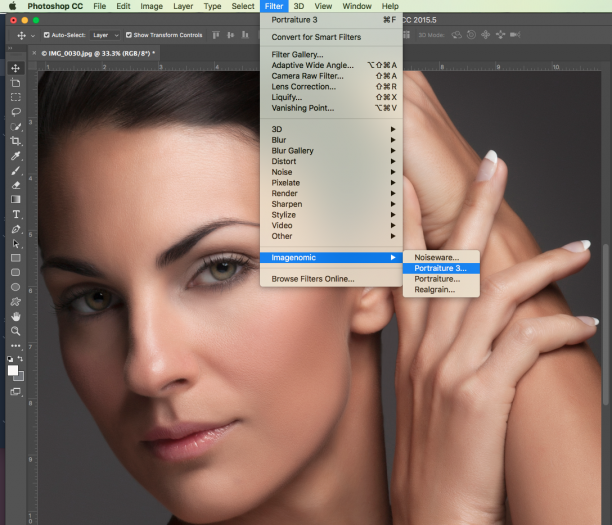Choose the Eraser tool
Screen dimensions: 612x525
[x=16, y=185]
